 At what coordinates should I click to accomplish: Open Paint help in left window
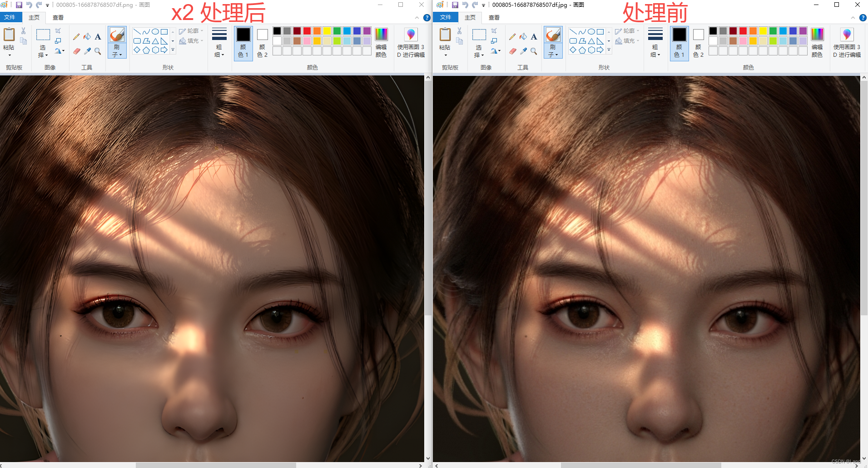pos(427,18)
